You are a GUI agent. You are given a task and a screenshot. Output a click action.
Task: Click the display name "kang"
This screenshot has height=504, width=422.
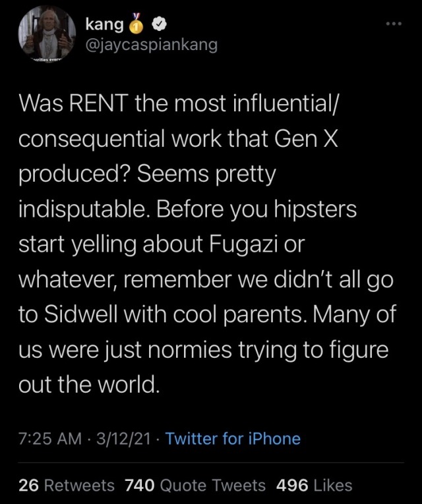pyautogui.click(x=104, y=25)
